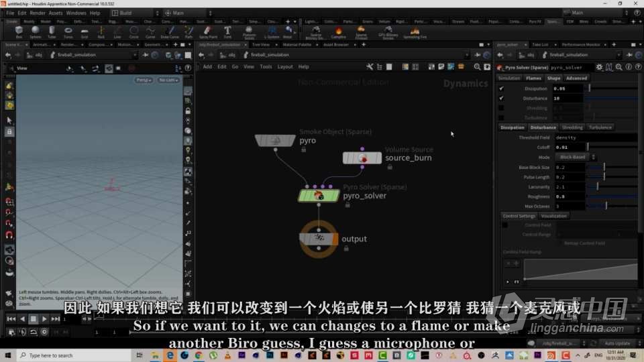
Task: Toggle the Dissipation checkbox
Action: [501, 88]
